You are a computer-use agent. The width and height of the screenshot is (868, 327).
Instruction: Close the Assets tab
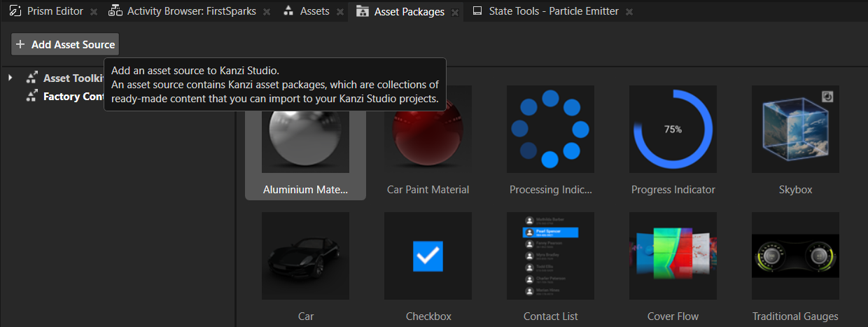tap(340, 12)
